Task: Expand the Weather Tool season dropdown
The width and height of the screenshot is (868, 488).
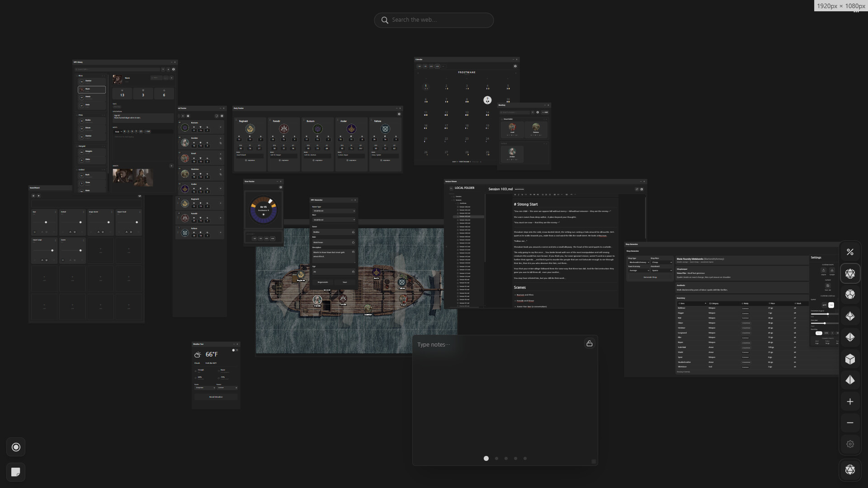Action: 227,388
